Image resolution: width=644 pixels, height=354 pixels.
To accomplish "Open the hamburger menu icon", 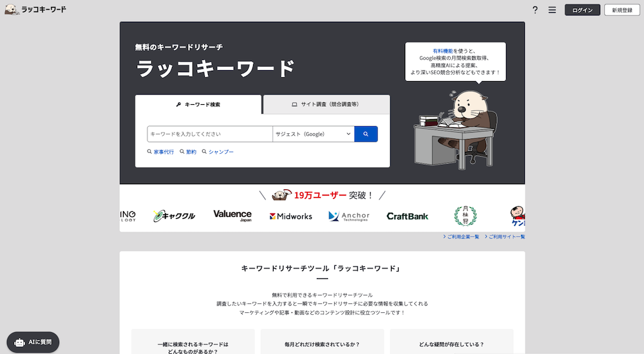I will [x=552, y=10].
